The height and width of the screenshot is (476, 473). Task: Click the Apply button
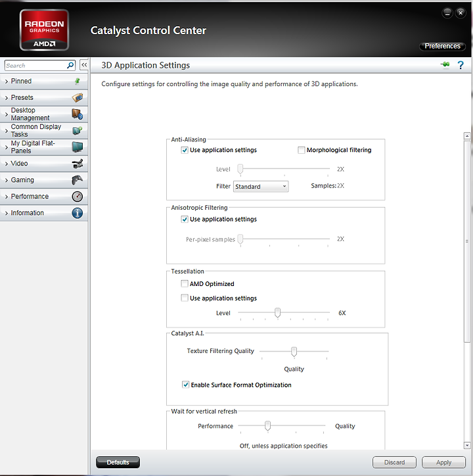point(443,462)
